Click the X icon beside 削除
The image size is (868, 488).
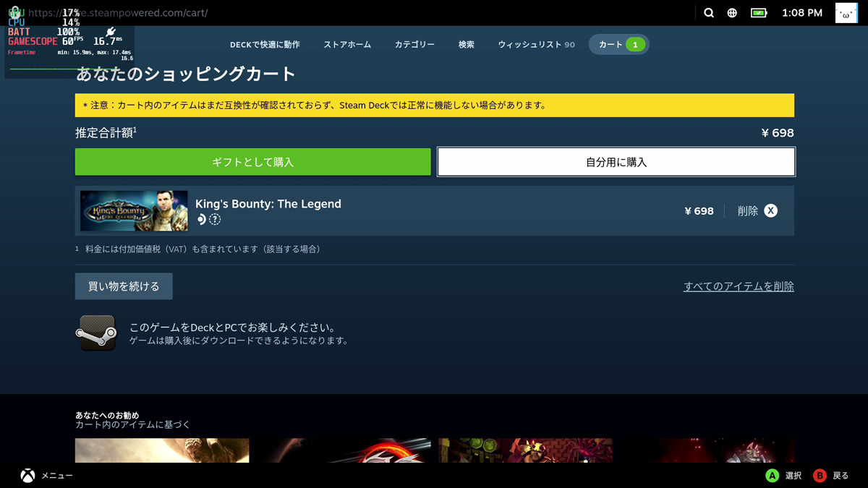(x=771, y=211)
